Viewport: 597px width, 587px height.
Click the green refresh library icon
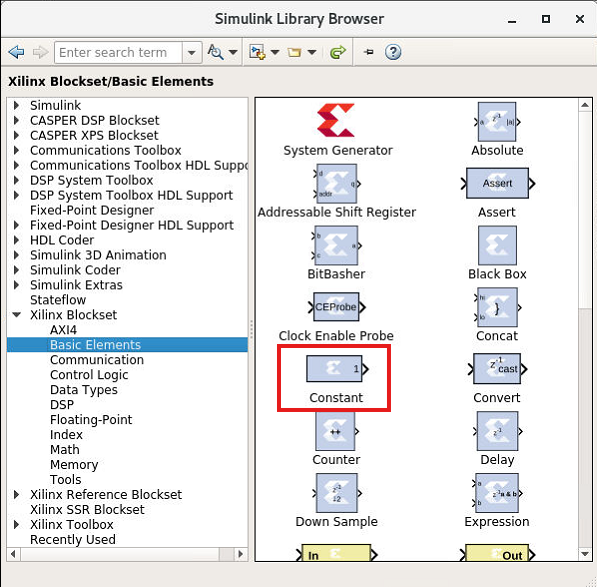coord(337,52)
